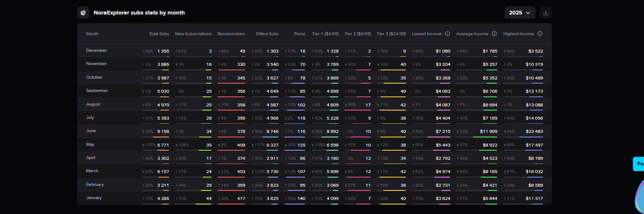Click June total subs value 9 158
644x214 pixels.
coord(163,132)
